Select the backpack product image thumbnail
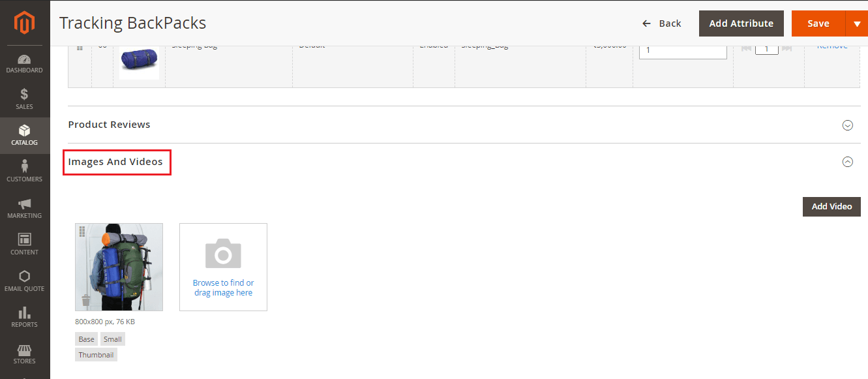This screenshot has width=868, height=379. 119,267
